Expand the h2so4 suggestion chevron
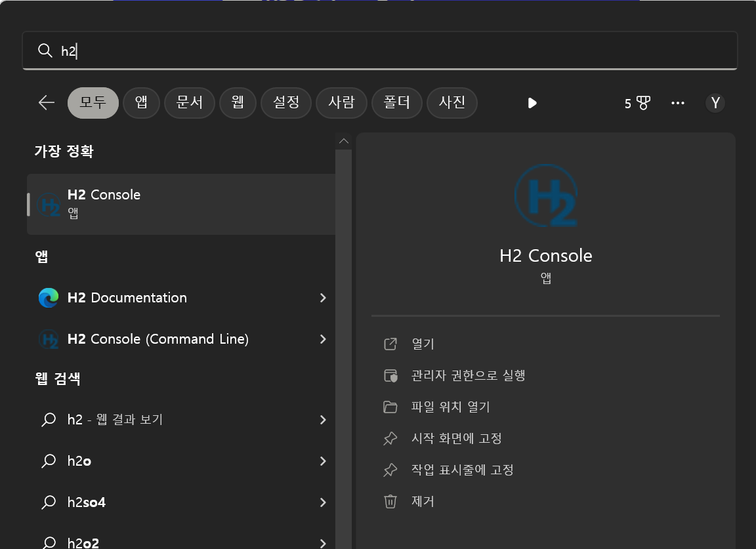Image resolution: width=756 pixels, height=549 pixels. pyautogui.click(x=323, y=502)
